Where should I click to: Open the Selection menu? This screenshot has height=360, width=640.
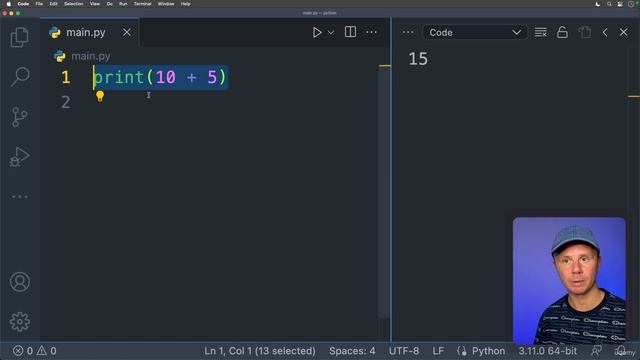tap(73, 4)
